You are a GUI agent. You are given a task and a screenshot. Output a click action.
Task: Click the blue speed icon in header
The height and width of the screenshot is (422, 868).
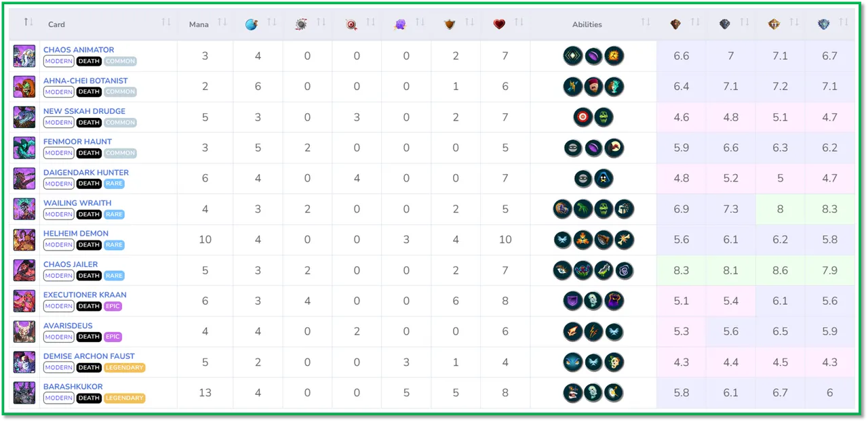[x=251, y=24]
